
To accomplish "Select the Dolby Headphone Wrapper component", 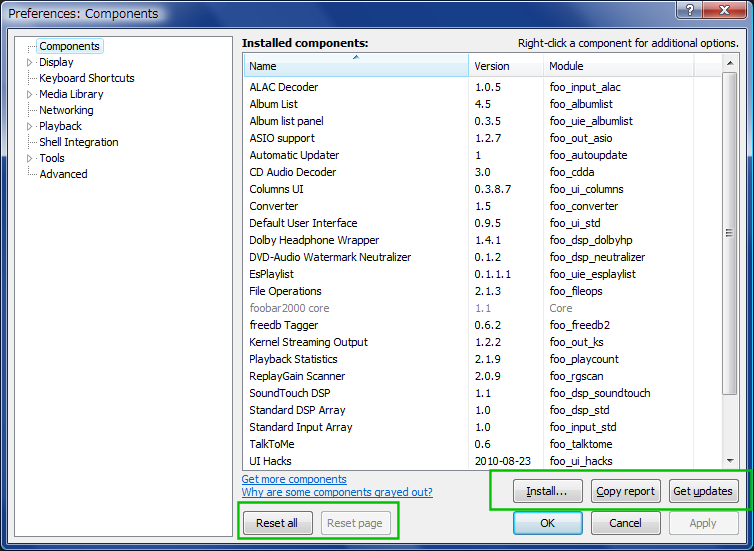I will coord(483,240).
